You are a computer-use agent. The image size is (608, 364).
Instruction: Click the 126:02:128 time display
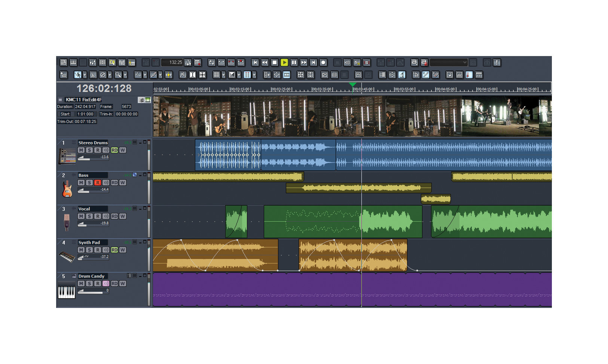coord(104,89)
